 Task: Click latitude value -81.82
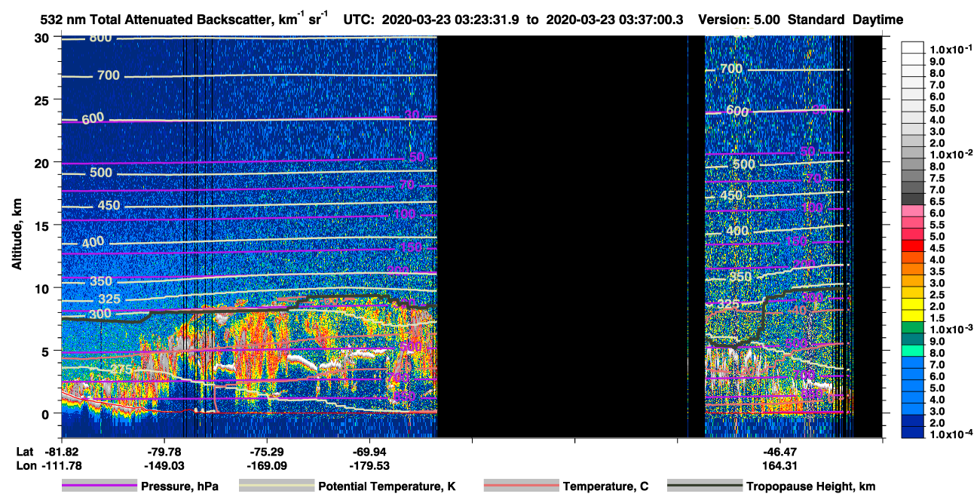61,452
